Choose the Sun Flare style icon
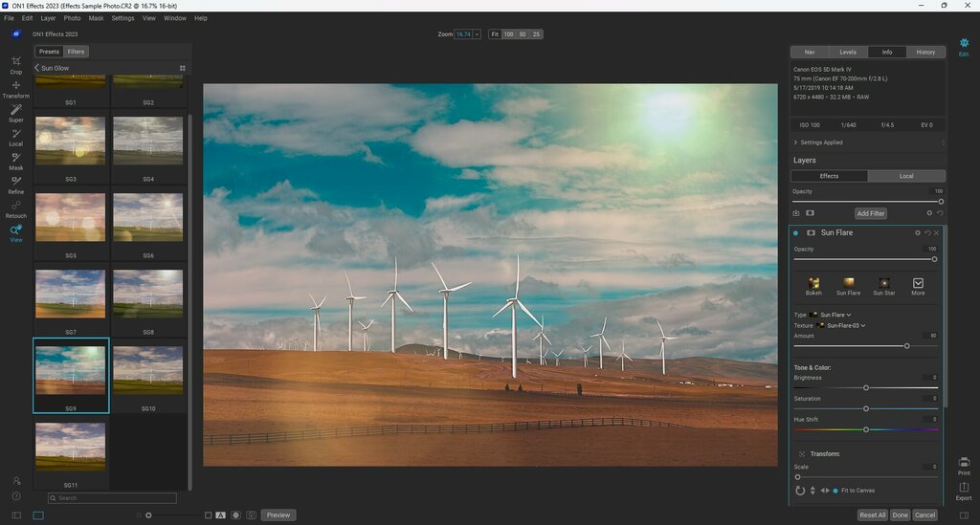 [848, 286]
